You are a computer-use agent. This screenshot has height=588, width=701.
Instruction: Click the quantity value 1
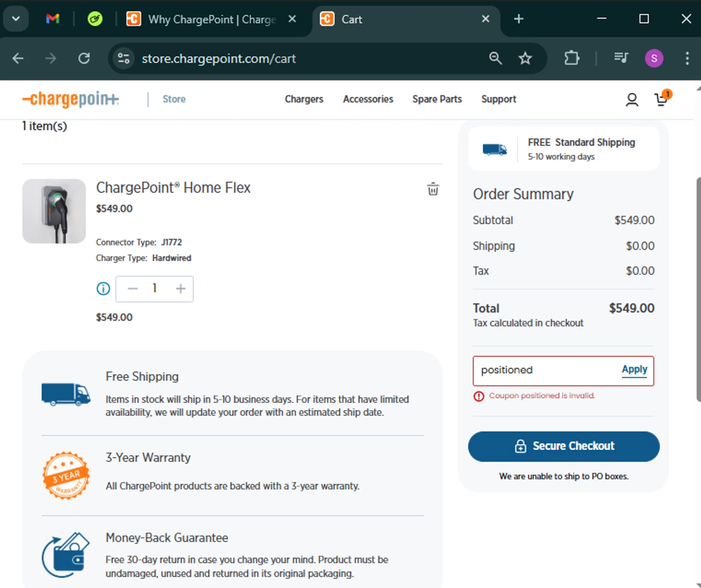pyautogui.click(x=155, y=288)
